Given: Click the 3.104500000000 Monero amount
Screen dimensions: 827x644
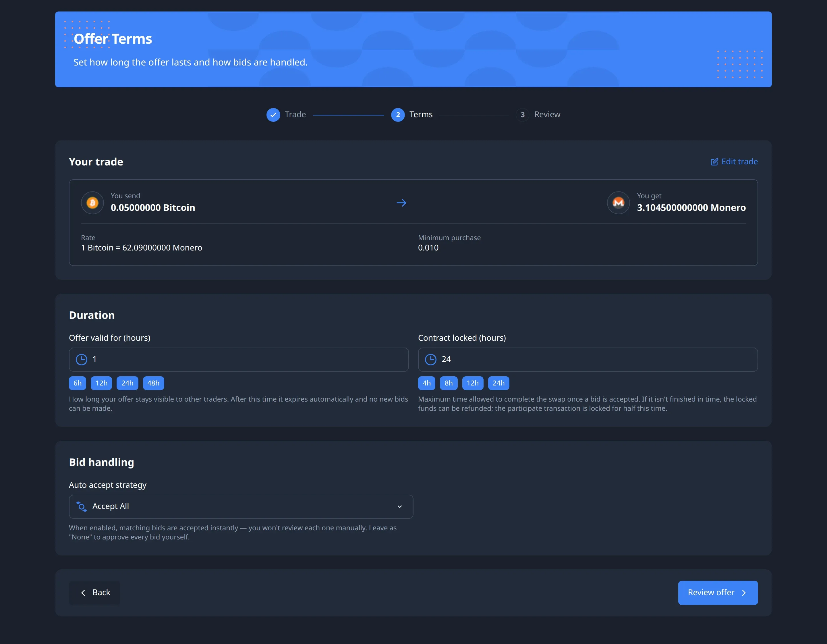Looking at the screenshot, I should pos(691,208).
